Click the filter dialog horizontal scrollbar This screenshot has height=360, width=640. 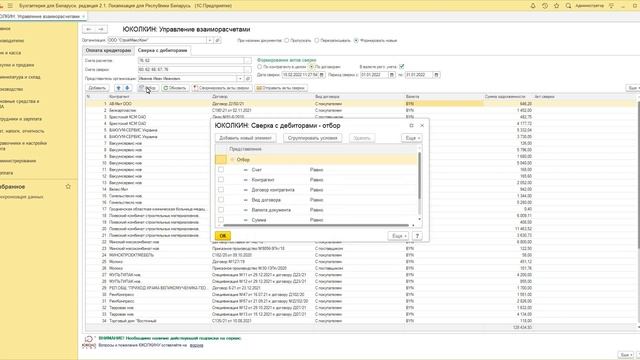[x=316, y=225]
